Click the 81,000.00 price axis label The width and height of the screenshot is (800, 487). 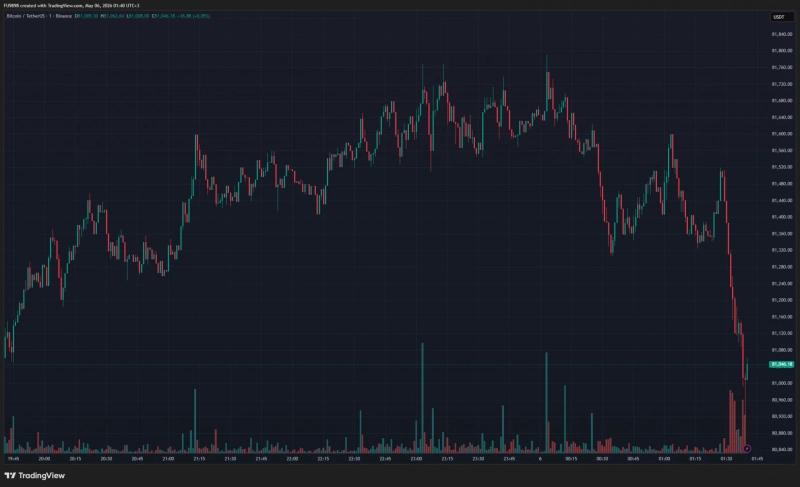pos(782,383)
